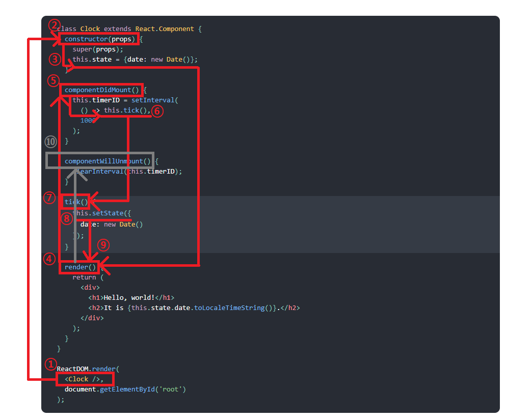Click the 'componentWillUnmount()' method name
The width and height of the screenshot is (506, 420).
pos(108,161)
